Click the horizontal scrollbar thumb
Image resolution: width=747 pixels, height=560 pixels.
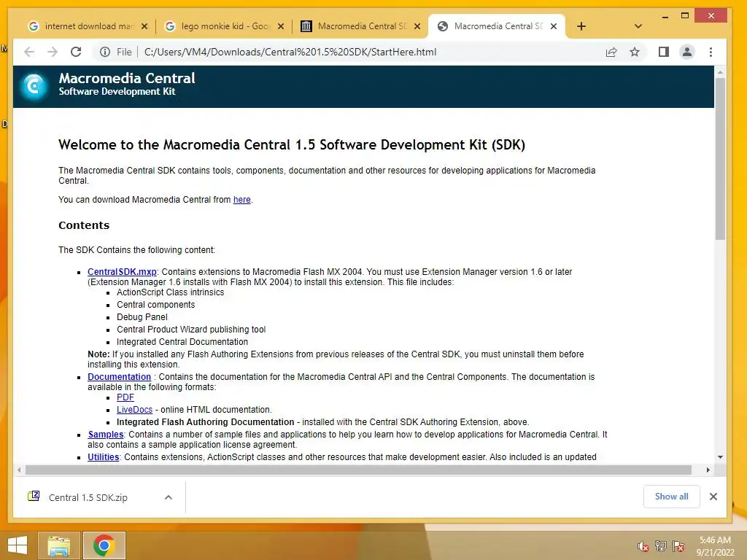358,470
